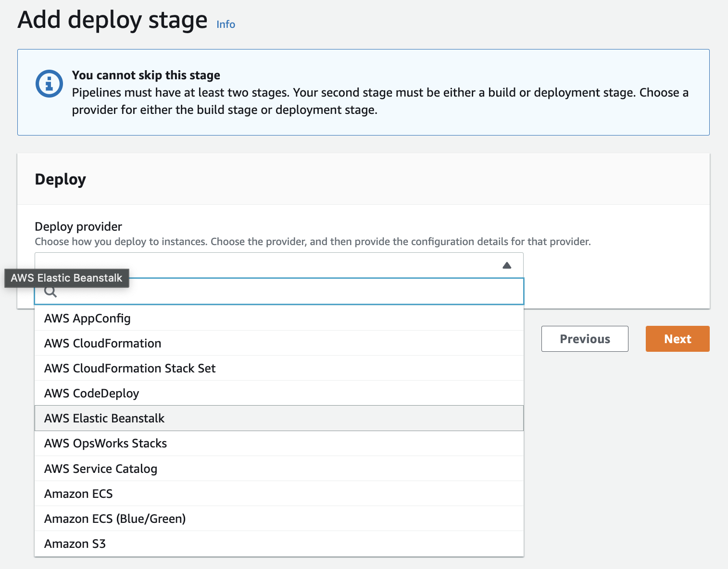The height and width of the screenshot is (569, 728).
Task: Pick AWS CodeDeploy from the list
Action: (279, 393)
